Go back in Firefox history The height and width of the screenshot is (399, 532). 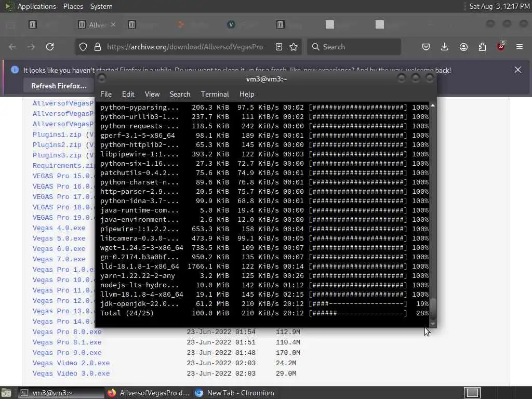(x=12, y=47)
